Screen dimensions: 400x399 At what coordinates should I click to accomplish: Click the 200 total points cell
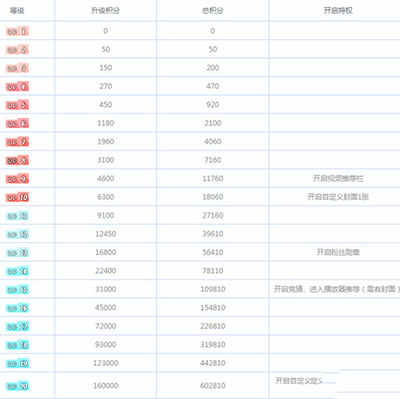coord(213,68)
